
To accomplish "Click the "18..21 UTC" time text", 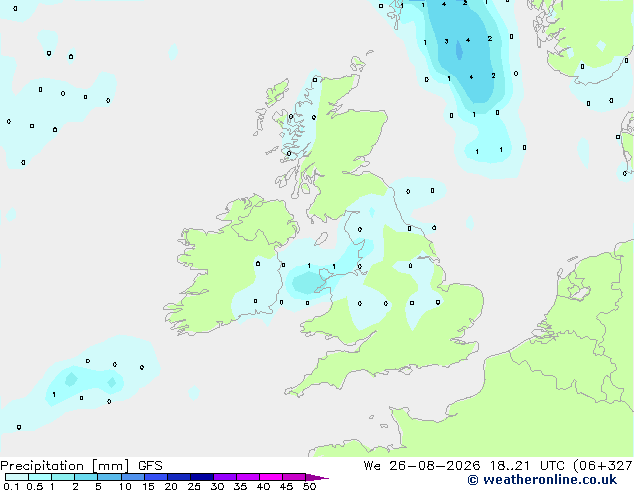I will 527,466.
